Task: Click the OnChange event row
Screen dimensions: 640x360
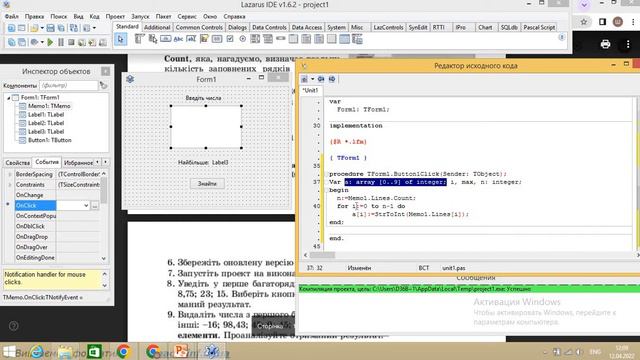Action: tap(56, 195)
